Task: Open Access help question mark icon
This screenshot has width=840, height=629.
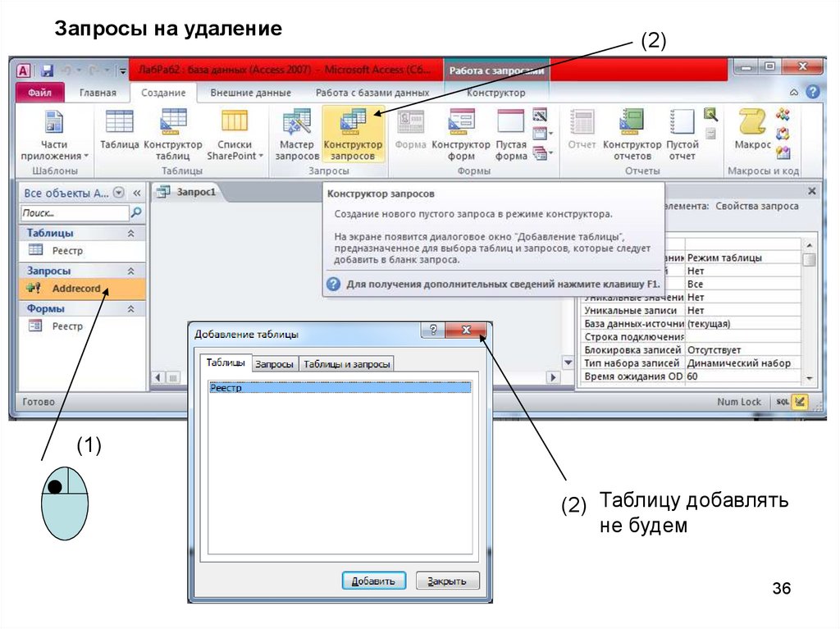Action: point(813,92)
